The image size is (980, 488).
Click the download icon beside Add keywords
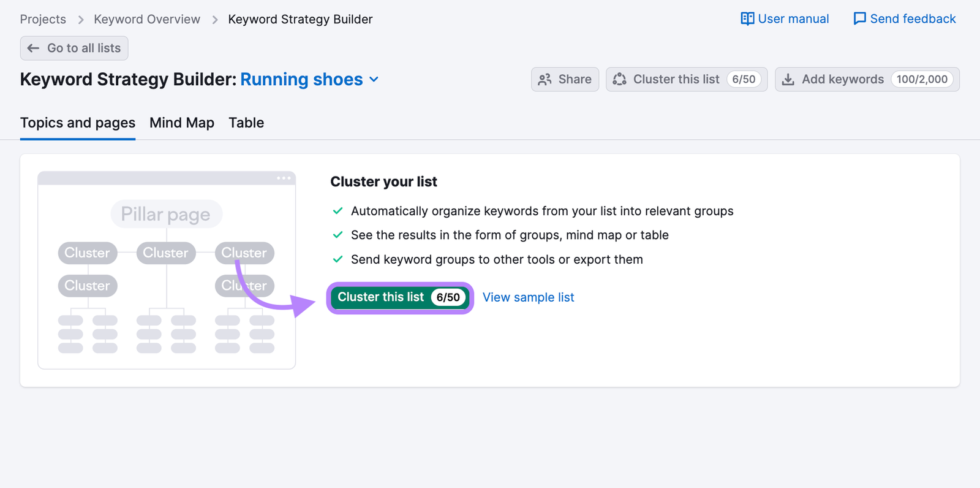tap(788, 80)
